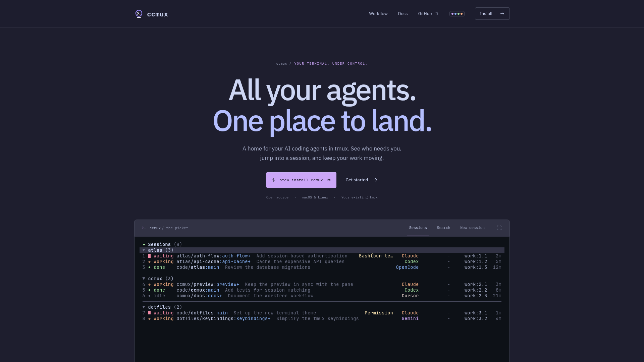Click the 'macOS & Linux' tagline text
644x362 pixels.
(315, 197)
